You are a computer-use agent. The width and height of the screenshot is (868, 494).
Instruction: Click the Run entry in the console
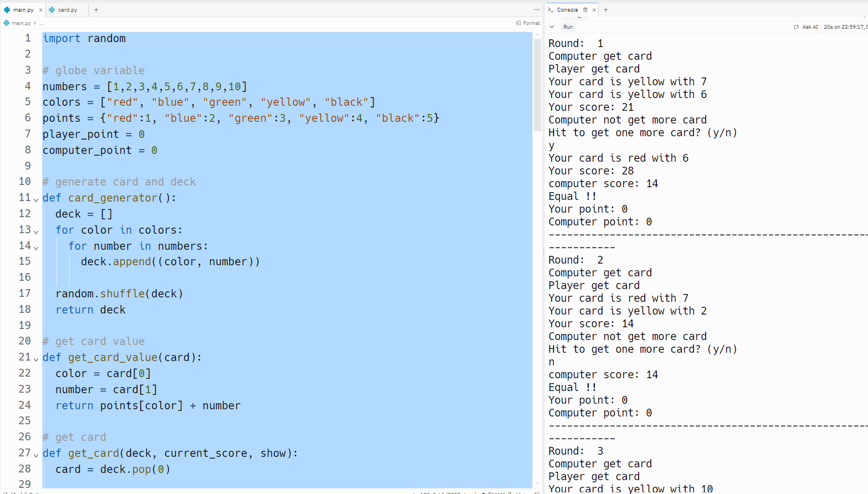568,27
